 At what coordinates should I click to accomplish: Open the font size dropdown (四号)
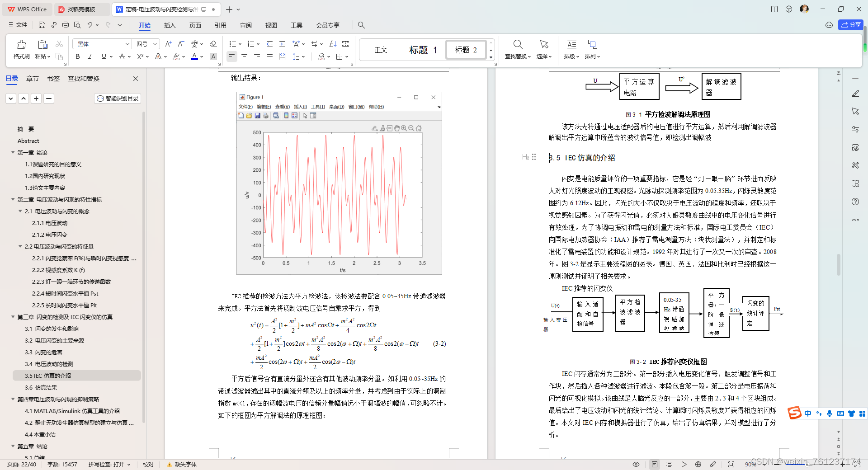[x=155, y=44]
